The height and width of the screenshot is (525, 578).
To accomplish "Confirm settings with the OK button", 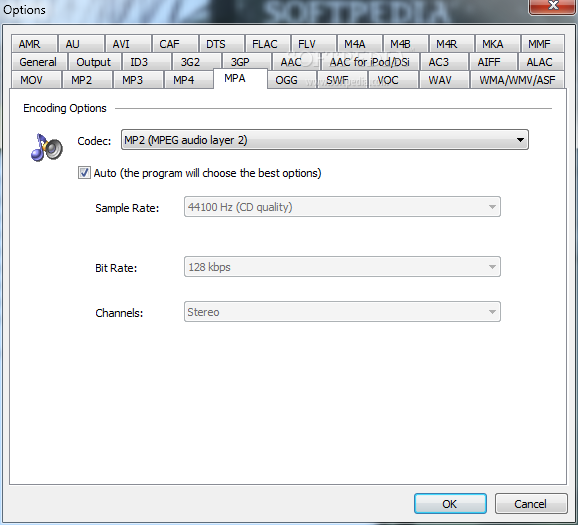I will pos(450,504).
